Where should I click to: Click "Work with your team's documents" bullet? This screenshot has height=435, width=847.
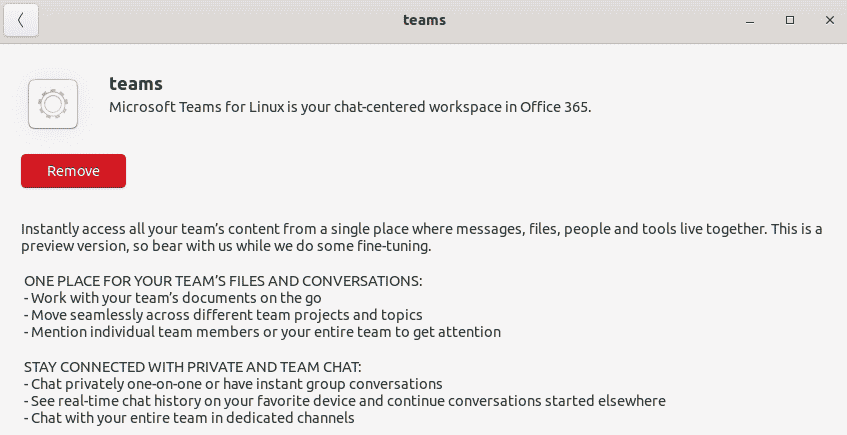[165, 298]
